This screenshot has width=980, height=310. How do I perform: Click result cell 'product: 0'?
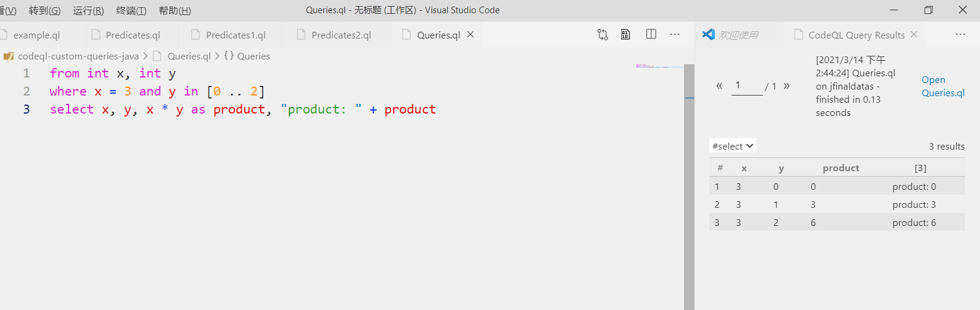[x=914, y=186]
